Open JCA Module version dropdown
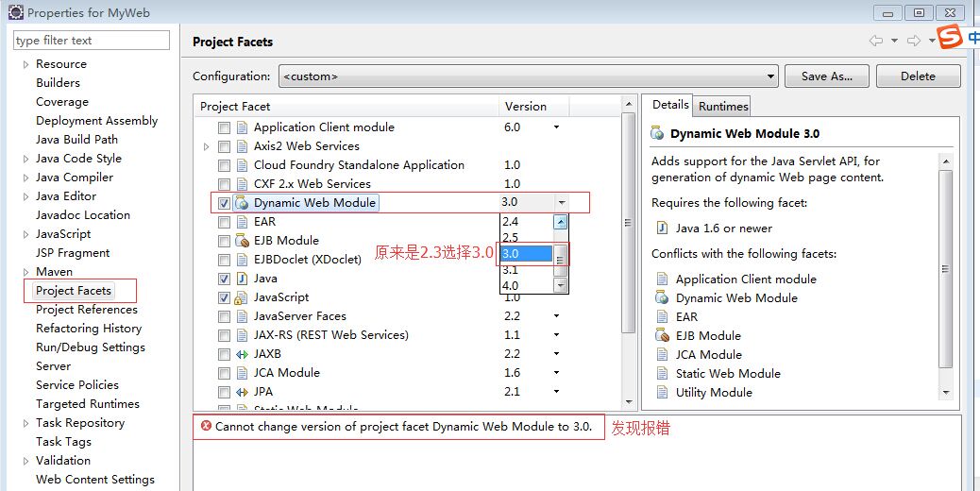Screen dimensions: 980x491 556,373
